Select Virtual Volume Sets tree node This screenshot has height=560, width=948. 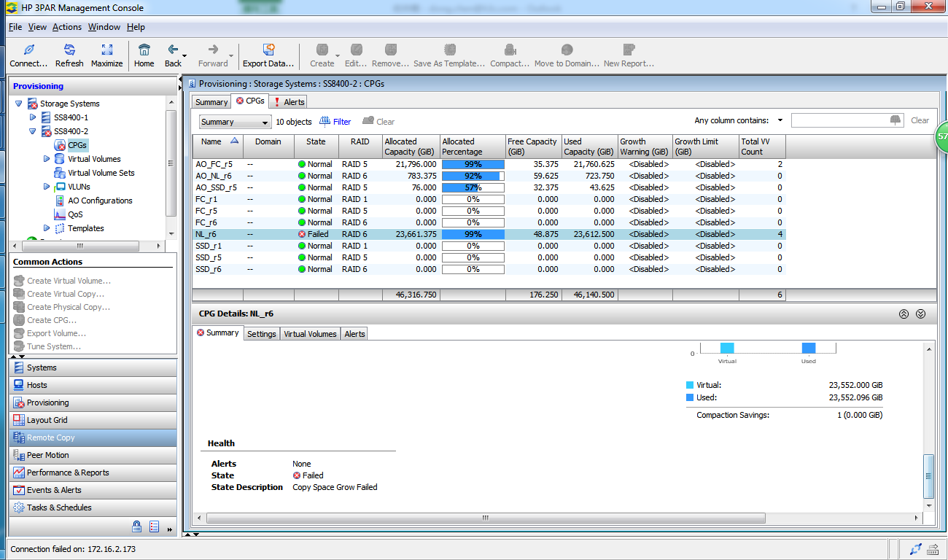coord(101,173)
